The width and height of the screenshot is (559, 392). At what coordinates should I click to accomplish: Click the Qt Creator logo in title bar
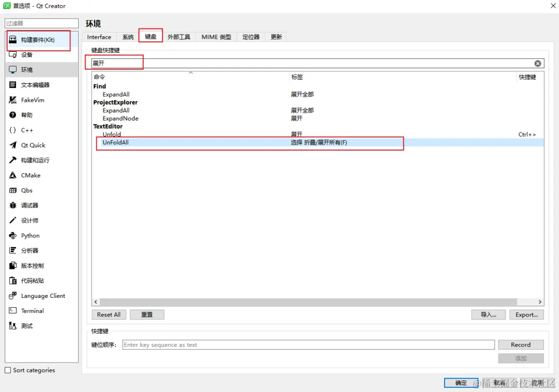[x=7, y=6]
